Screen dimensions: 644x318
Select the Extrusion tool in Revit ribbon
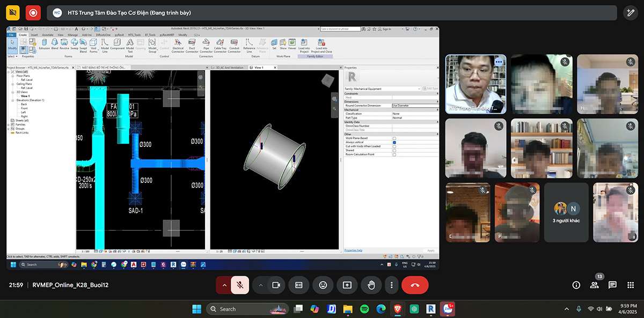[x=44, y=45]
